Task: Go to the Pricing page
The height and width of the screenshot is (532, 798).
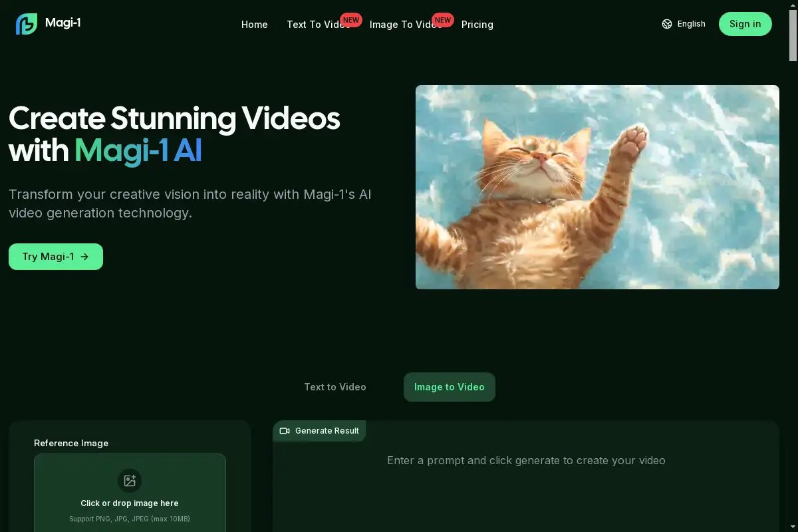Action: pos(477,25)
